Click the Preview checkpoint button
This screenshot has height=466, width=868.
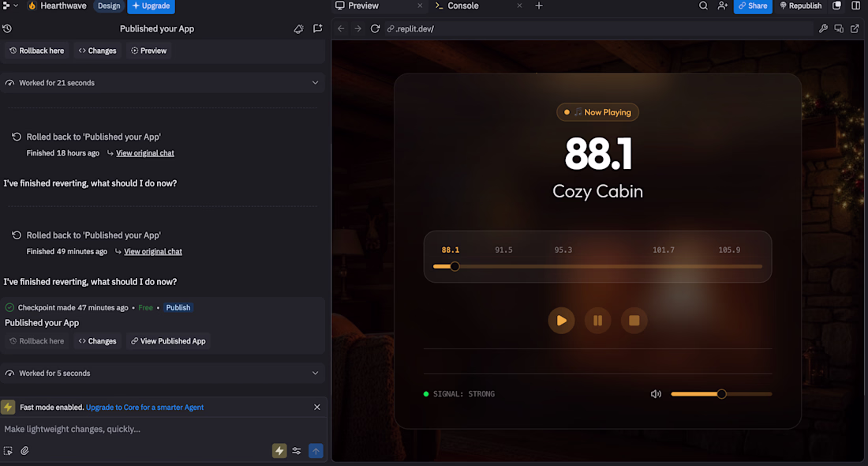(149, 51)
